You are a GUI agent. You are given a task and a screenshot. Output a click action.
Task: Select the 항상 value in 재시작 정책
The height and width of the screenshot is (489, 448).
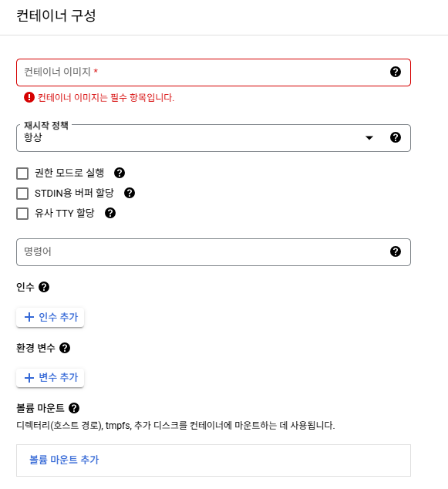tap(33, 137)
